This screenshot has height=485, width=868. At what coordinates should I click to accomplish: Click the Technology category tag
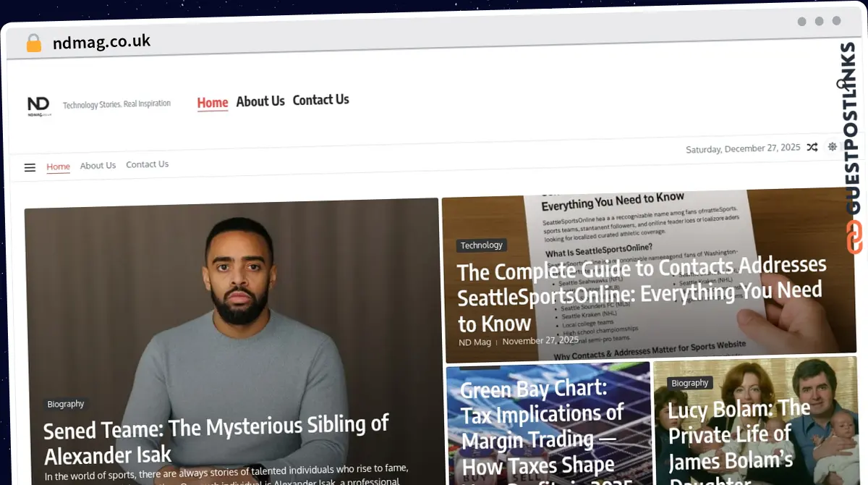[481, 245]
